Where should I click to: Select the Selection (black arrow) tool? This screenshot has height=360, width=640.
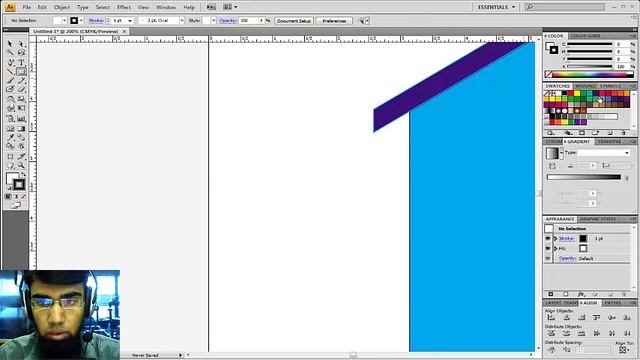click(x=10, y=44)
